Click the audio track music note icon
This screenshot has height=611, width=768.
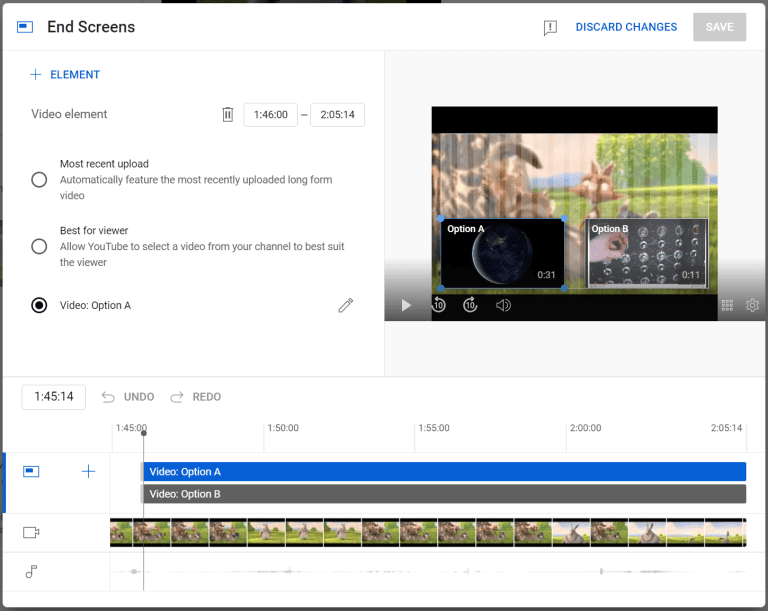pyautogui.click(x=31, y=571)
